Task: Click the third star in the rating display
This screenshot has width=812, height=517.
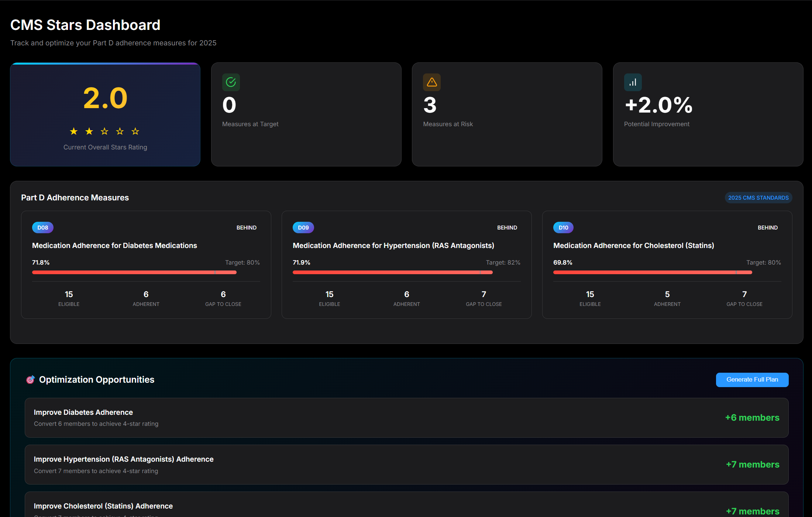Action: pos(104,131)
